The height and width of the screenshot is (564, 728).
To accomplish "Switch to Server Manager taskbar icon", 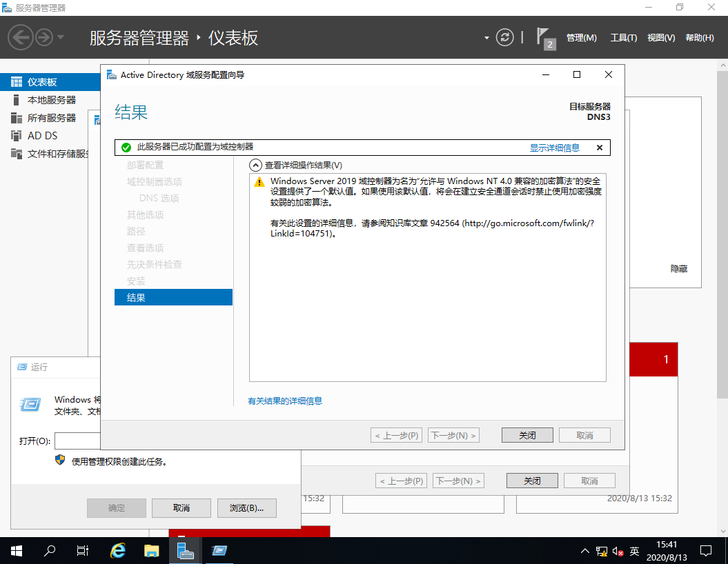I will pos(185,550).
